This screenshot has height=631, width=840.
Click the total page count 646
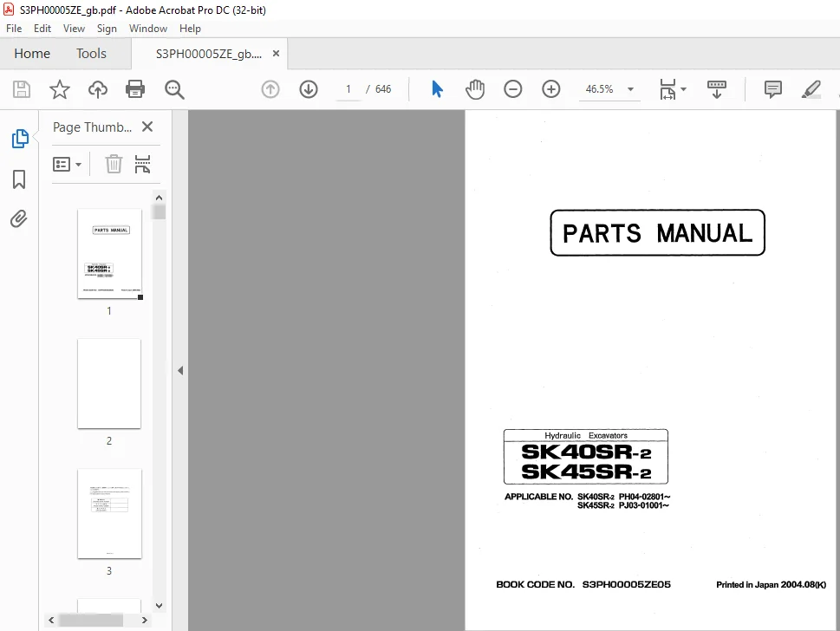click(383, 89)
